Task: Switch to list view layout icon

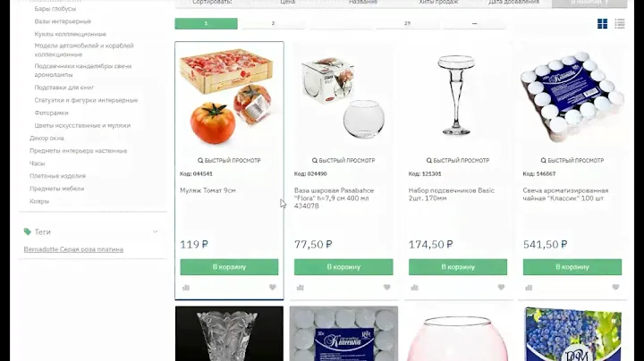Action: (619, 24)
